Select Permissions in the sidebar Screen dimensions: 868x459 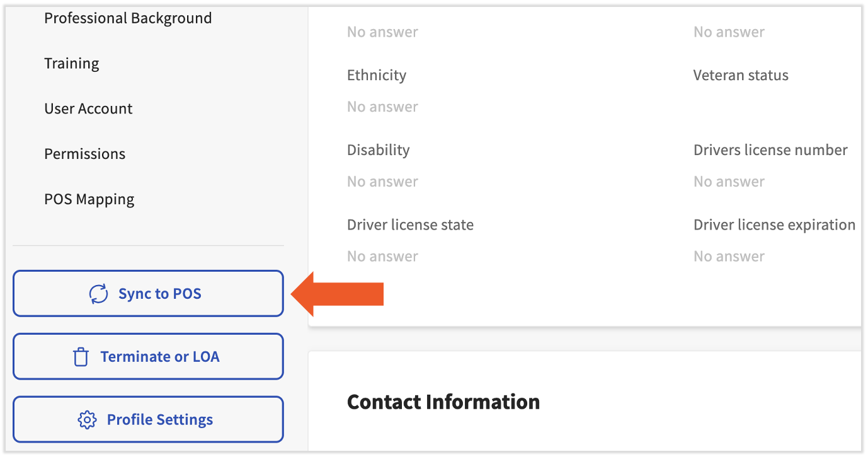[x=84, y=154]
